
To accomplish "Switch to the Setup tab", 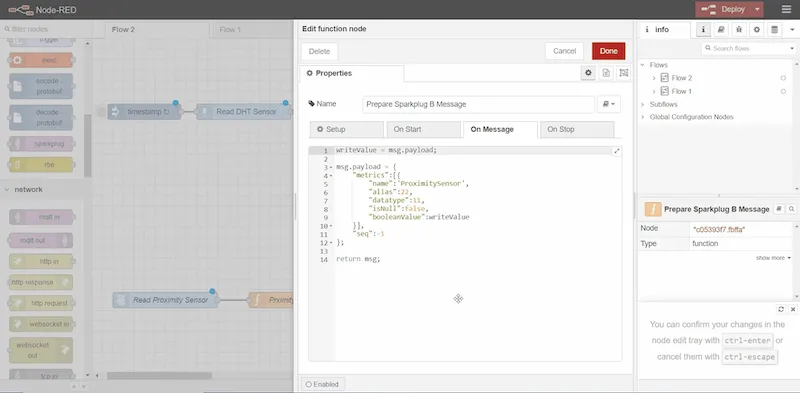I will (346, 130).
